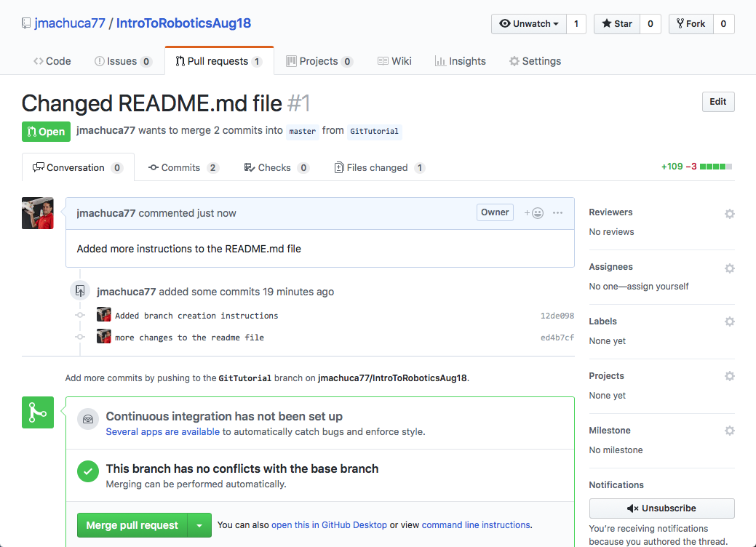Click the green no-conflicts checkmark icon
Screen dimensions: 756x547
[x=88, y=471]
